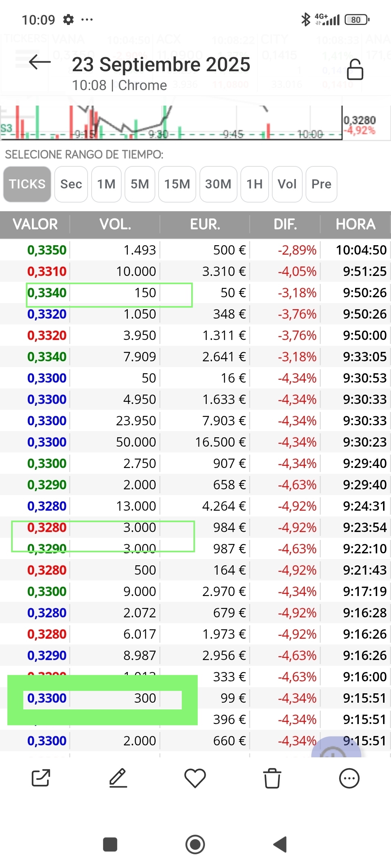Tap the 7.903 € amount cell
Screen dimensions: 391x868
[x=224, y=421]
